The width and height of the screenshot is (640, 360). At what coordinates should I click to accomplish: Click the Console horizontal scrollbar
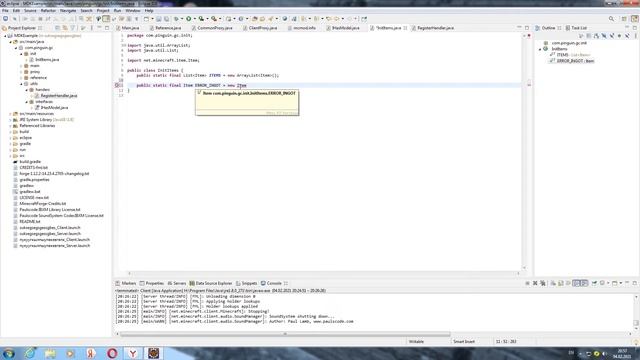[x=285, y=334]
